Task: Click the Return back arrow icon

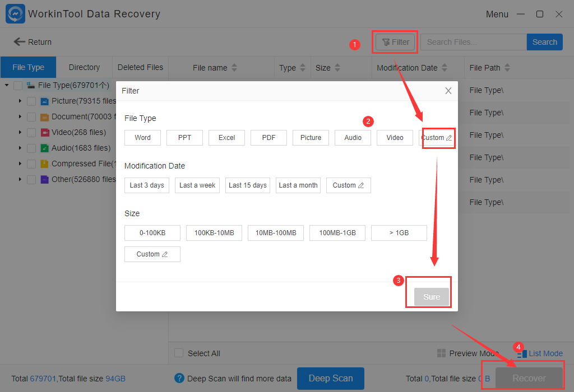Action: (x=19, y=41)
